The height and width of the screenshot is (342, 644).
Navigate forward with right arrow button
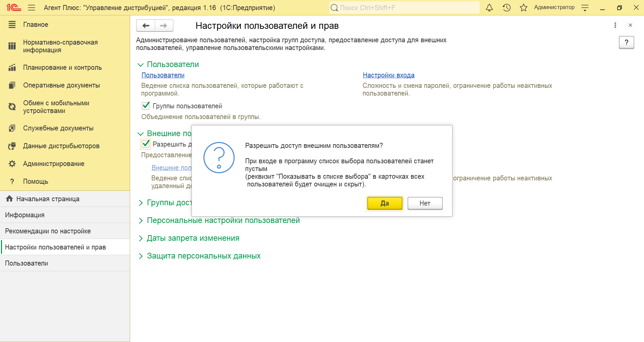164,25
